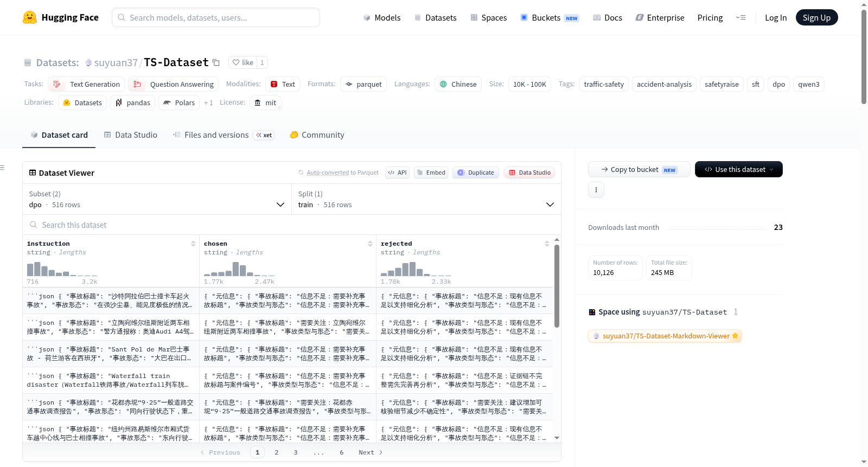
Task: Click the chosen lengths histogram
Action: (x=239, y=269)
